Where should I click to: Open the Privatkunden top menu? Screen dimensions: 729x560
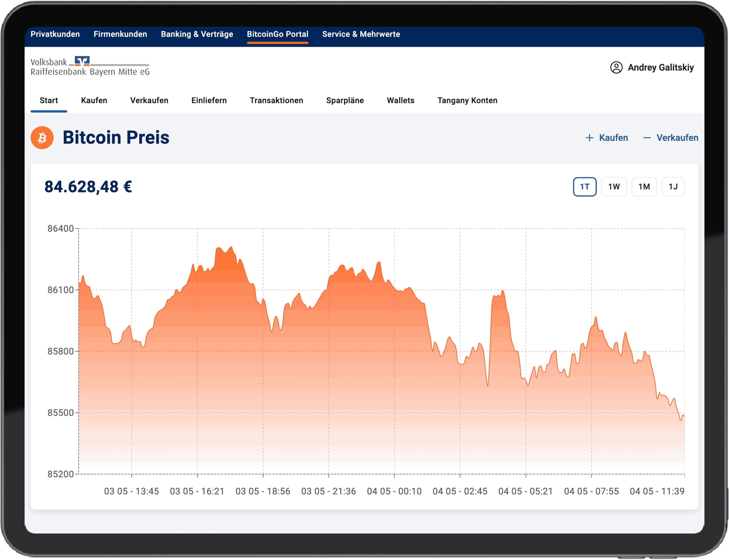click(x=55, y=34)
